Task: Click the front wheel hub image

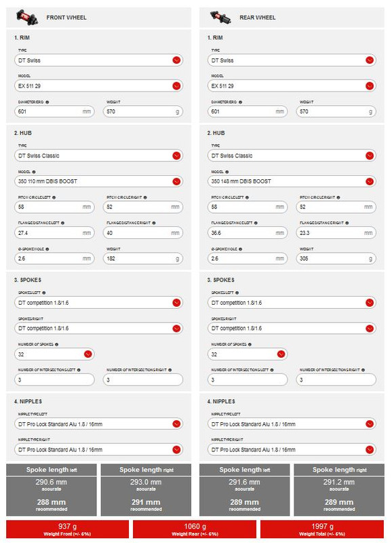Action: (x=27, y=18)
